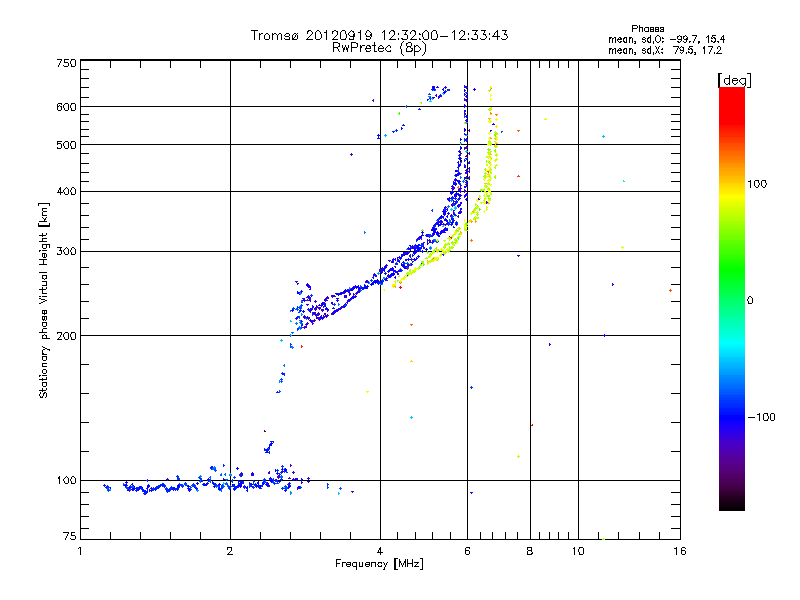The height and width of the screenshot is (600, 800).
Task: Click the plot title 'Tromsø 20120919 12:32:00-12:33:43'
Action: [x=379, y=35]
